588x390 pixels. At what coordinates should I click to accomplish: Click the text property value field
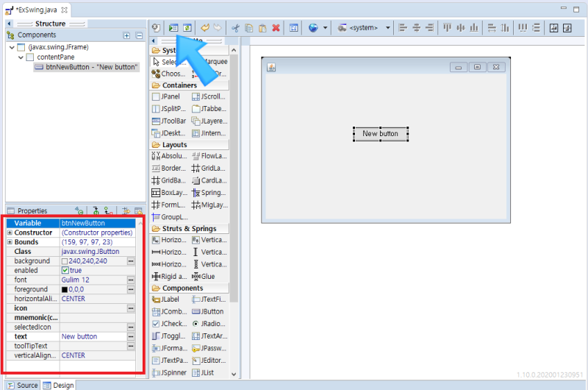click(x=92, y=337)
